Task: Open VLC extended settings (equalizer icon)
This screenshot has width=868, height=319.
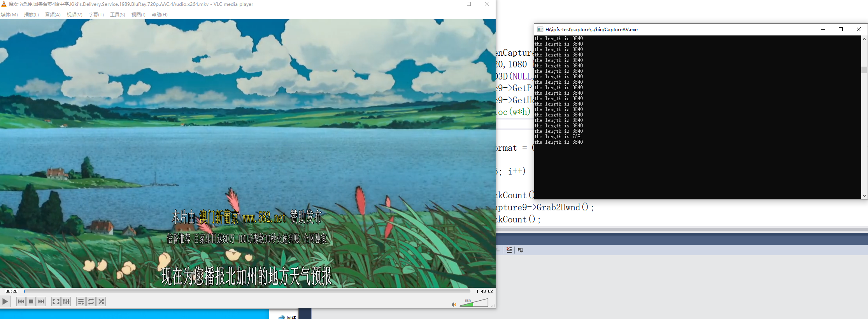Action: tap(66, 301)
